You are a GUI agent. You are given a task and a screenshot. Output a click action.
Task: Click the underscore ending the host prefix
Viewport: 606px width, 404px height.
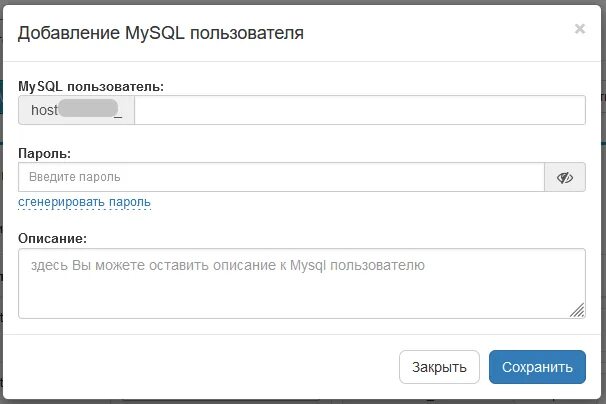click(119, 111)
